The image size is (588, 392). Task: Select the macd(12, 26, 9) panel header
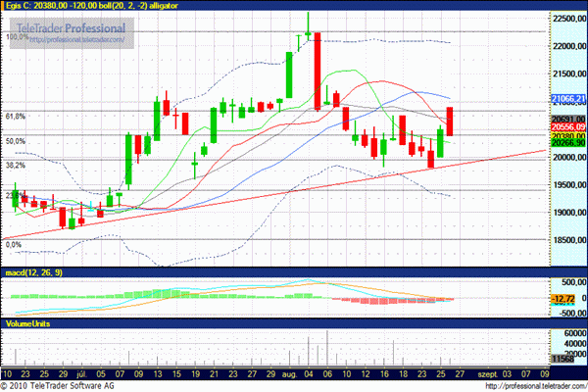click(x=34, y=270)
